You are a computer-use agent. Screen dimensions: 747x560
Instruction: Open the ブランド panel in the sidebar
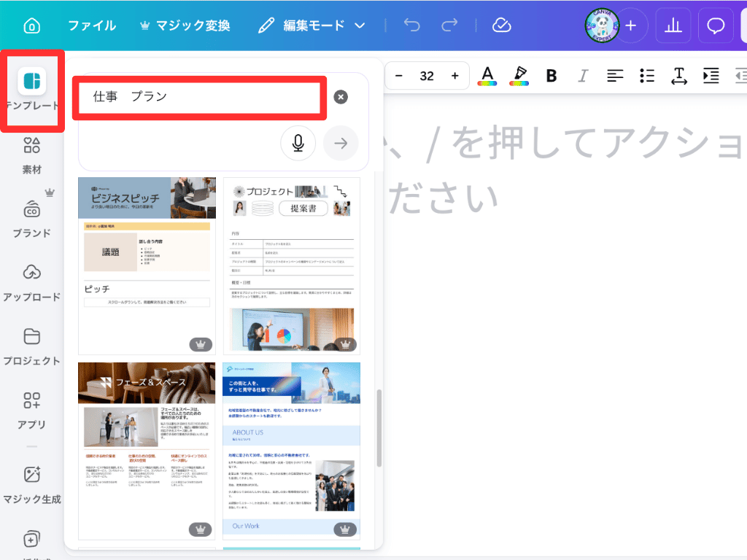(x=32, y=214)
